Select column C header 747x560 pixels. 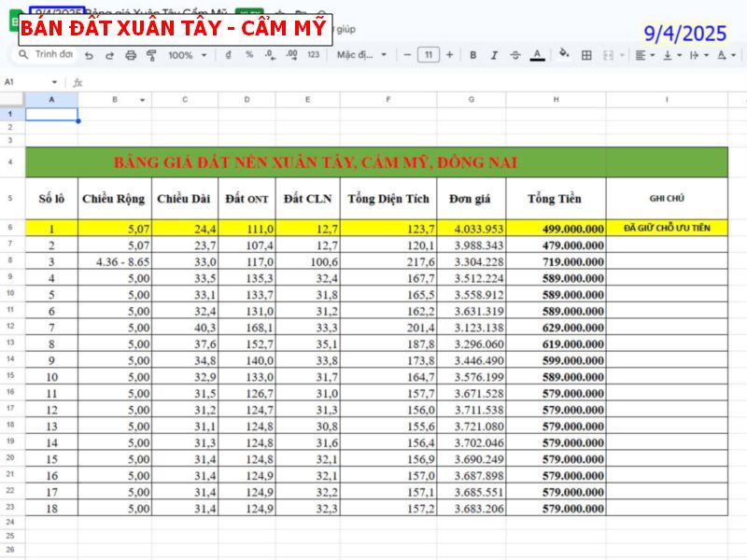click(185, 100)
